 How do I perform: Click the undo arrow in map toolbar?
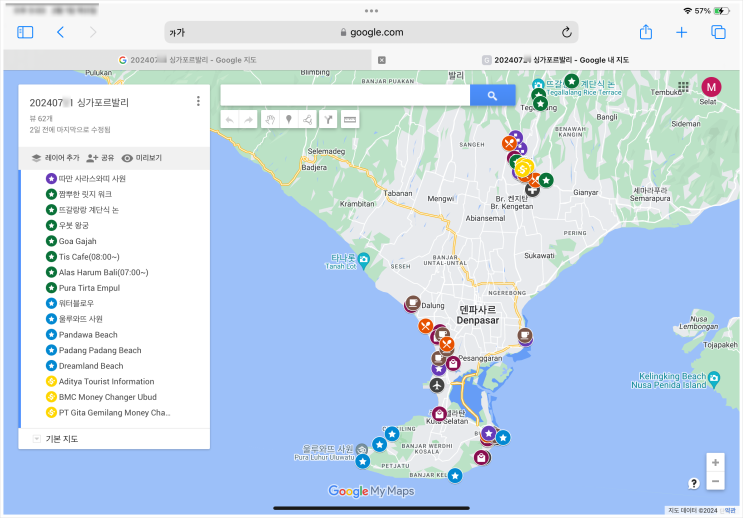tap(230, 120)
